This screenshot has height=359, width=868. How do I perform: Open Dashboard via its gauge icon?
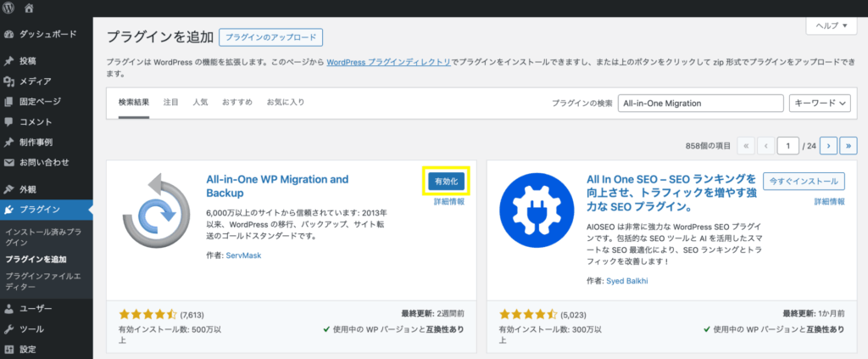click(9, 35)
